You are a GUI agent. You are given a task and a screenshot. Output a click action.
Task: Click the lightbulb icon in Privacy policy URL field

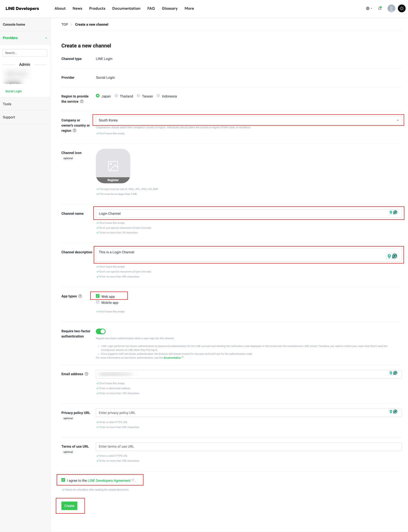(x=391, y=412)
